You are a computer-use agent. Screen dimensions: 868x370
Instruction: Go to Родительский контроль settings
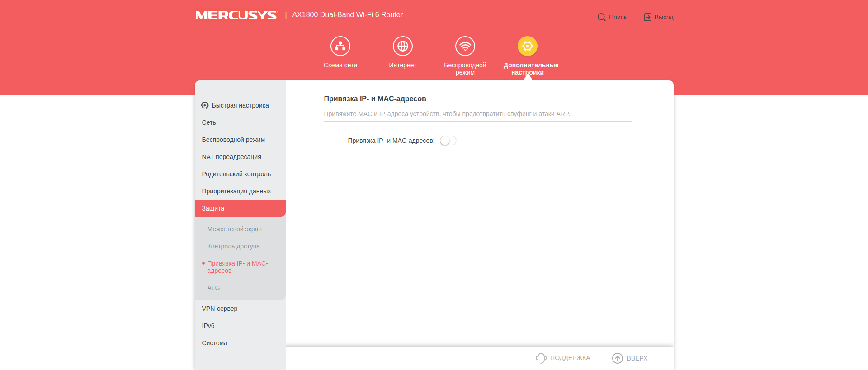pos(236,174)
